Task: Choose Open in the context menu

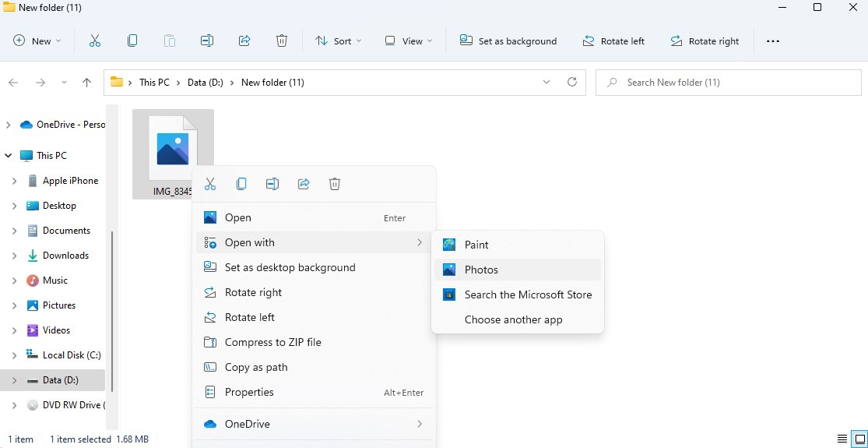Action: [313, 217]
